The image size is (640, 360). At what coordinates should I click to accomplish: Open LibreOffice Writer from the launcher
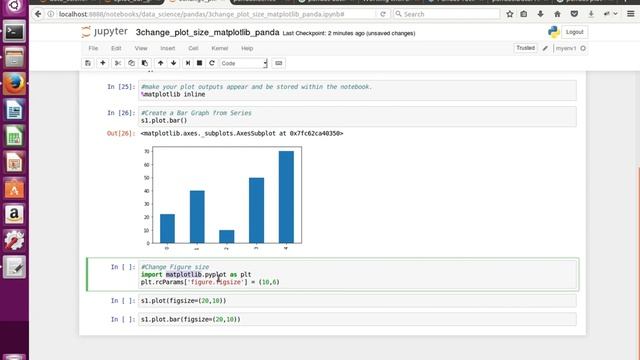[x=14, y=110]
